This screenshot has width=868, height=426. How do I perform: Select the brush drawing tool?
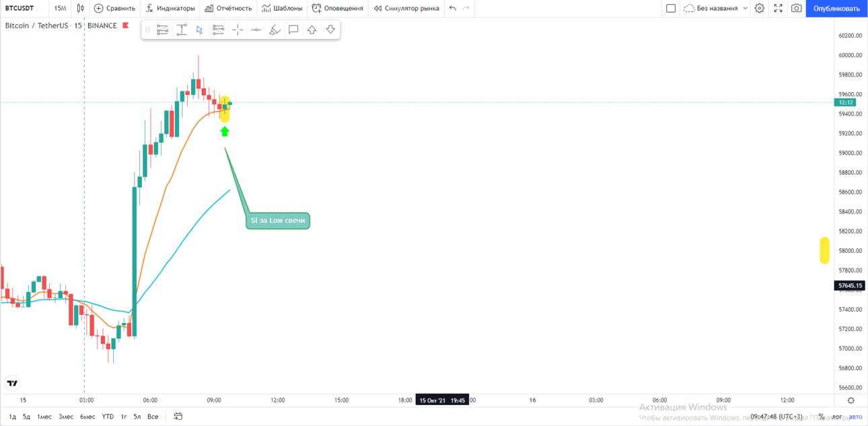(275, 30)
